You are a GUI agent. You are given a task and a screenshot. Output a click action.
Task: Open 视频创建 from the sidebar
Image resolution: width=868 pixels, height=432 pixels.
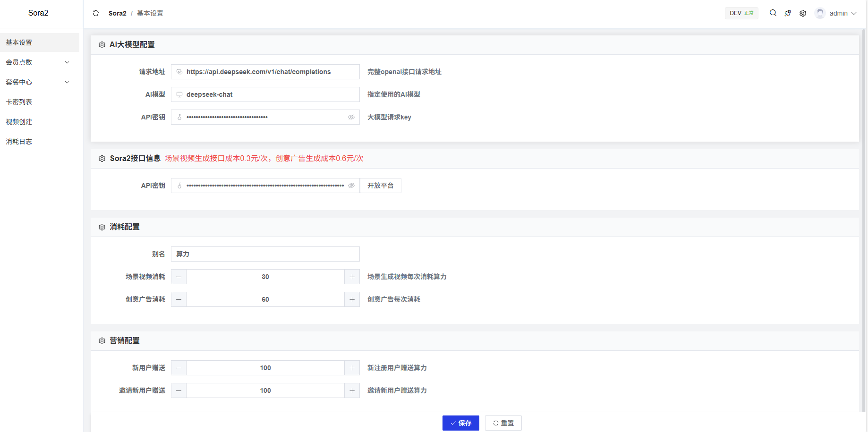click(x=19, y=122)
